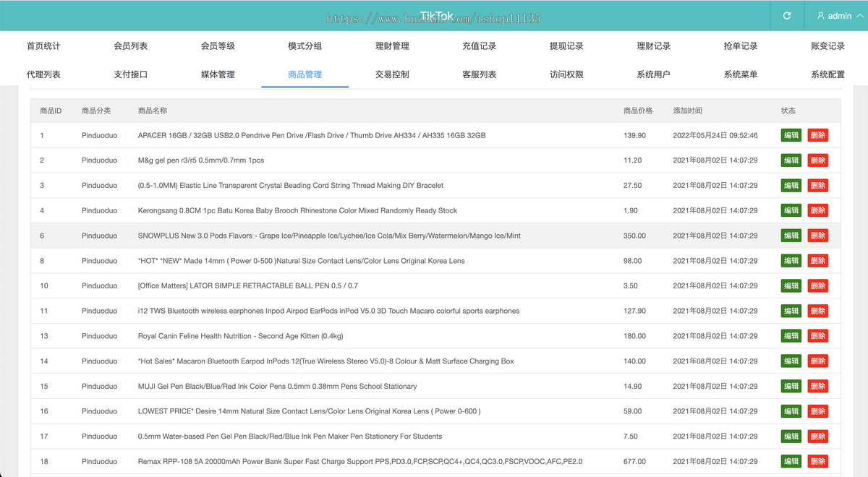The height and width of the screenshot is (477, 868).
Task: Open the 首页统计 menu item
Action: 43,45
